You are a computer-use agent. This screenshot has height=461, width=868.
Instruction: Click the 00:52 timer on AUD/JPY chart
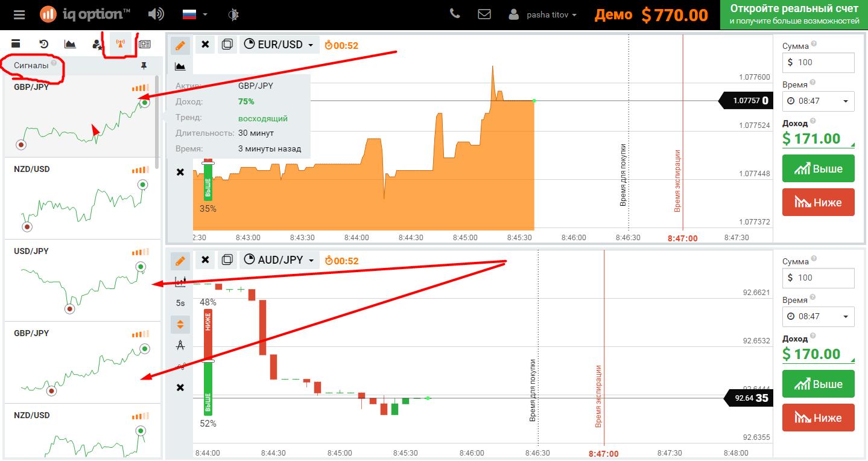pos(341,261)
